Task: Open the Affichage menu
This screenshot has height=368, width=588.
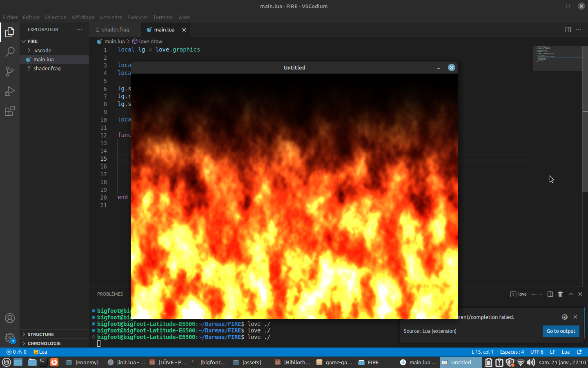Action: pos(83,17)
